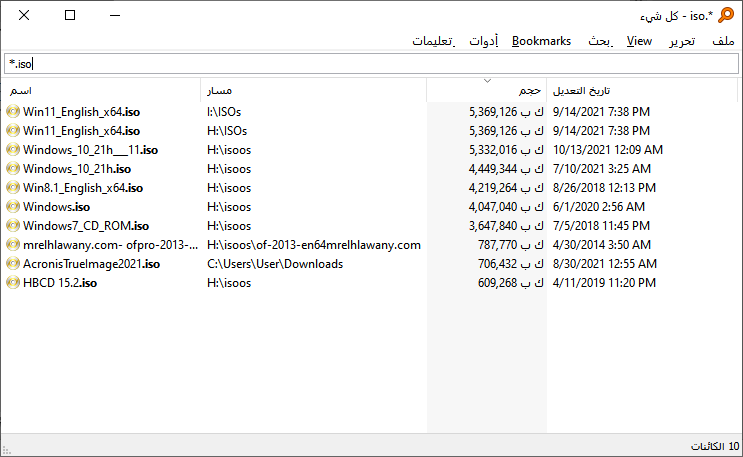Image resolution: width=743 pixels, height=457 pixels.
Task: Select the Win11_English_x64.iso file name in the I:\ISOs row
Action: pos(82,112)
